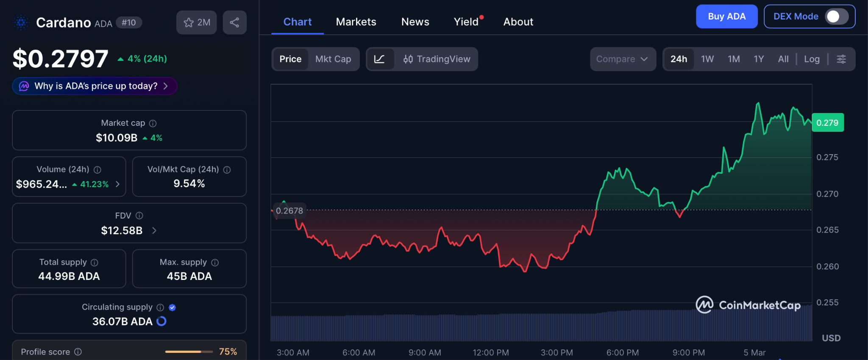Open "Why is ADA's price up today?"
This screenshot has height=360, width=868.
click(x=95, y=86)
